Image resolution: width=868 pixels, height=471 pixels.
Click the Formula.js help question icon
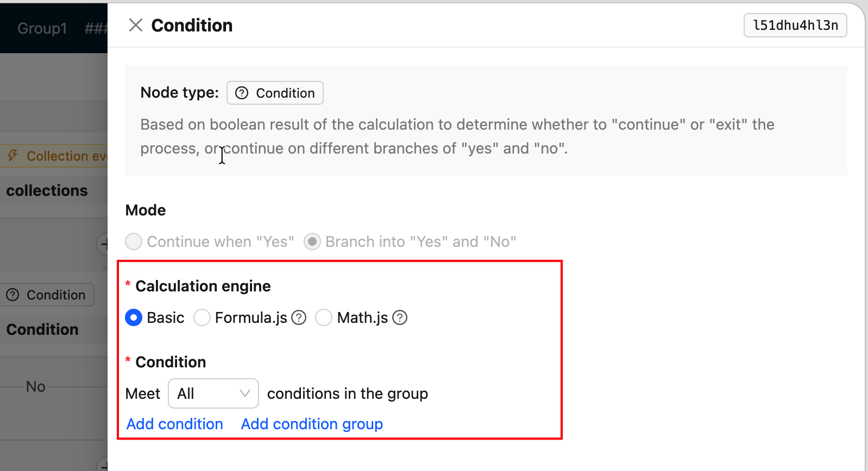coord(299,317)
